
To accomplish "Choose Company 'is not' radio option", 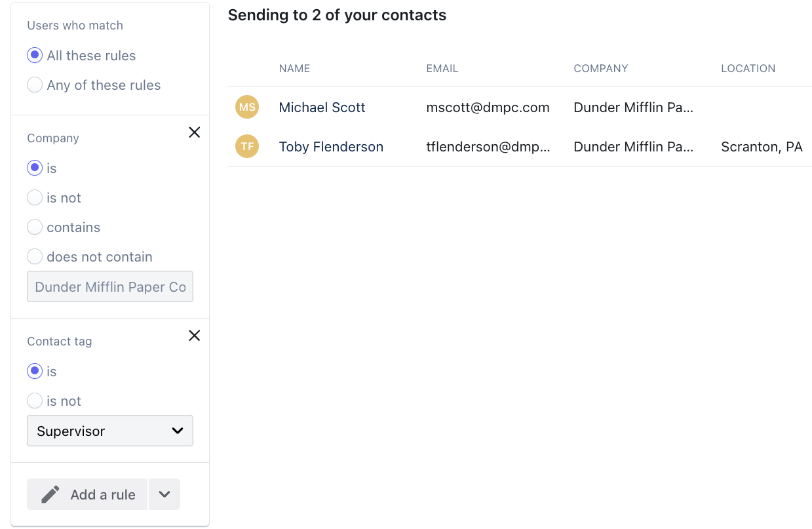I will [35, 198].
